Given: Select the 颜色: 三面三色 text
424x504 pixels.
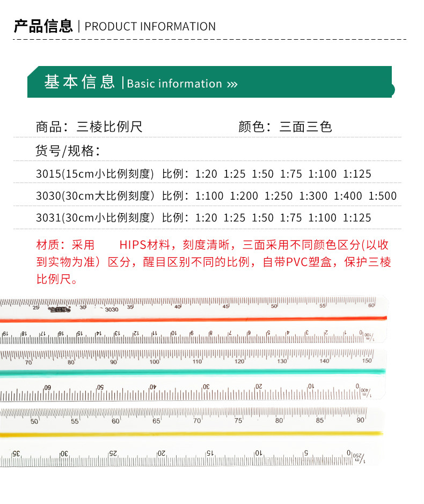Looking at the screenshot, I should pos(285,127).
